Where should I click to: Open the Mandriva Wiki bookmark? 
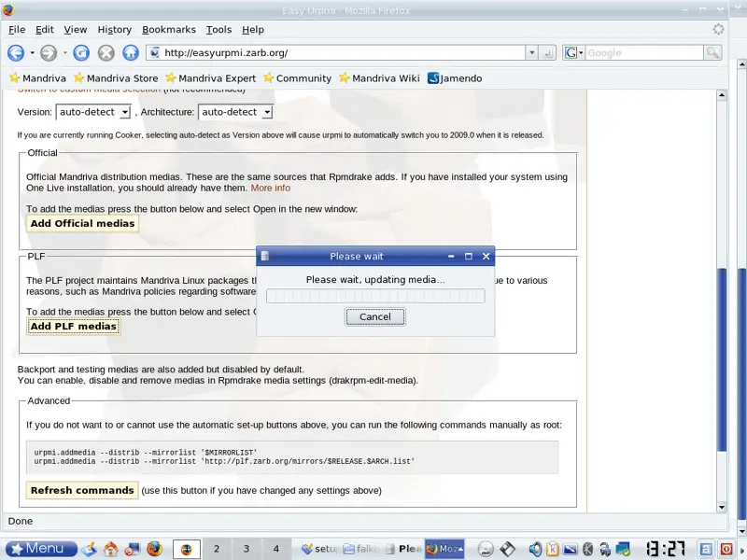tap(379, 78)
